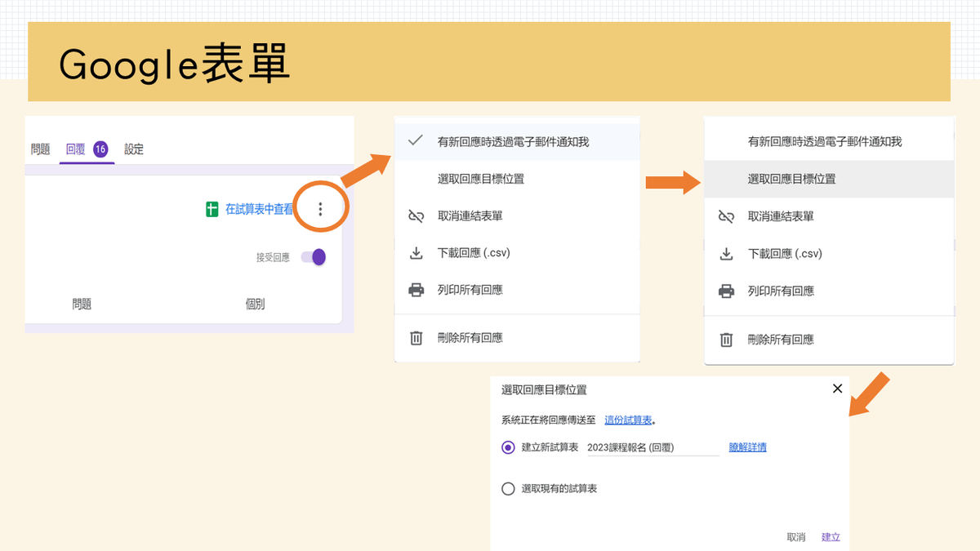This screenshot has height=551, width=980.
Task: Click the trash icon in the middle menu
Action: coord(416,338)
